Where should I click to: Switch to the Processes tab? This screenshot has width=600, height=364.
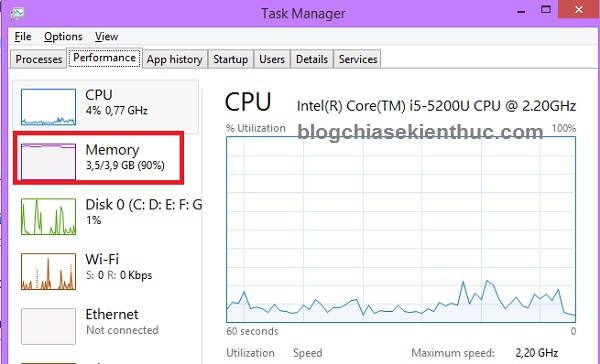(x=38, y=59)
